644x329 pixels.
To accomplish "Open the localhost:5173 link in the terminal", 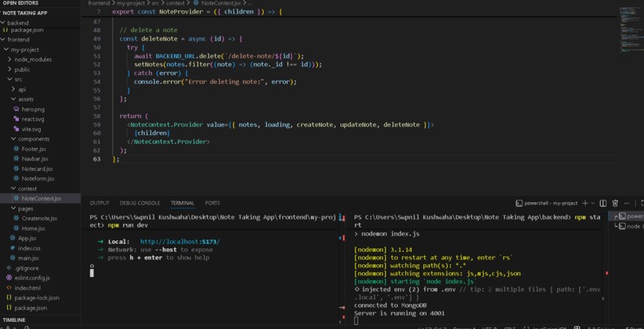I will coord(180,242).
